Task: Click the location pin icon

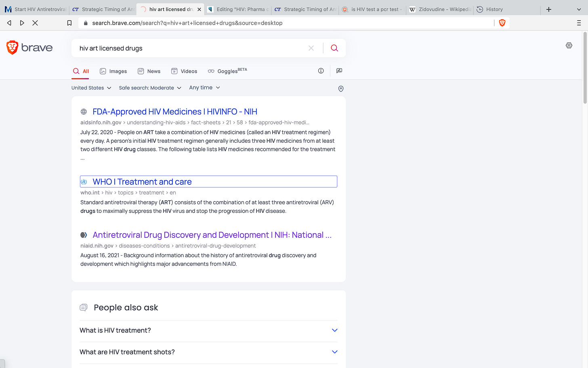Action: 341,89
